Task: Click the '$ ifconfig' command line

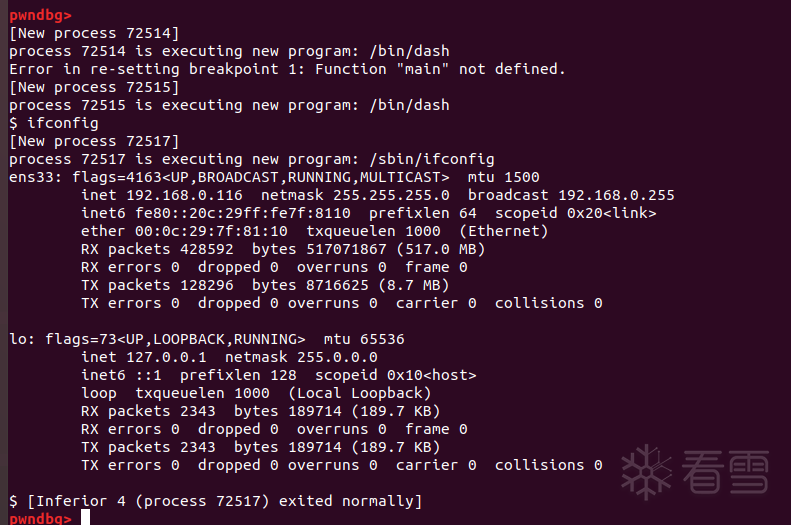Action: (54, 123)
